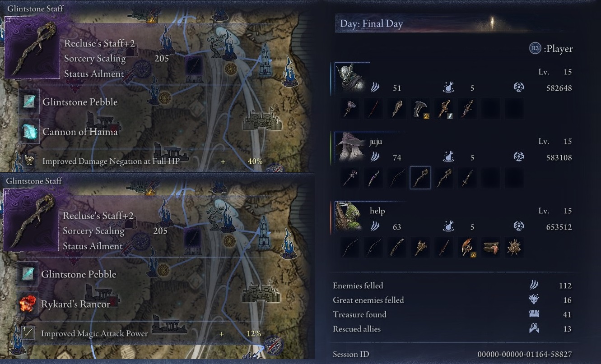Click the treasure chest item in help's inventory

point(491,248)
